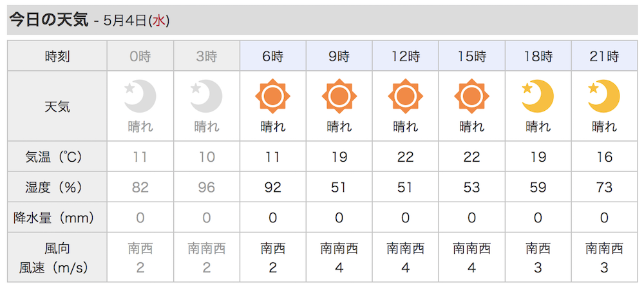The width and height of the screenshot is (644, 286).
Task: Select the 南南西 wind direction at 15時
Action: point(471,248)
